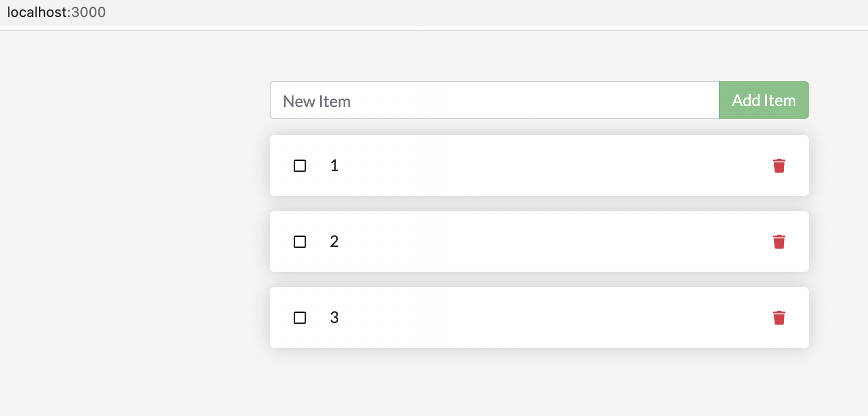Image resolution: width=868 pixels, height=416 pixels.
Task: Select the label text of item 1
Action: pyautogui.click(x=335, y=165)
